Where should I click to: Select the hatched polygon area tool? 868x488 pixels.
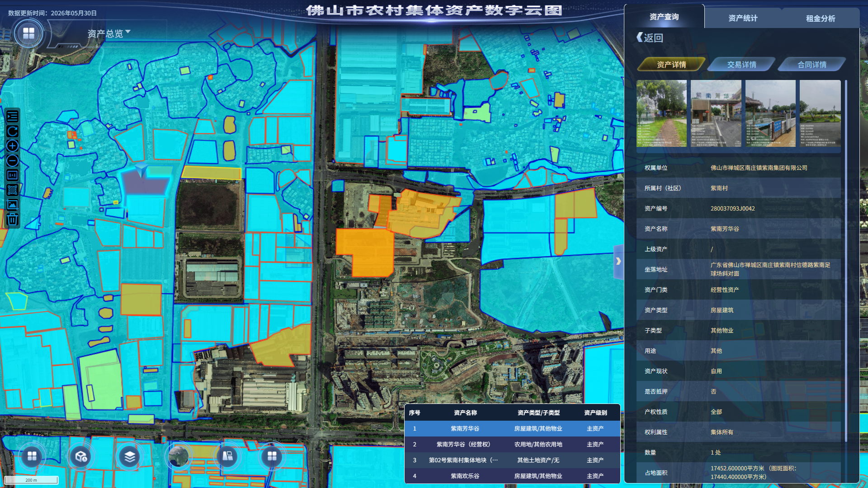[x=12, y=190]
